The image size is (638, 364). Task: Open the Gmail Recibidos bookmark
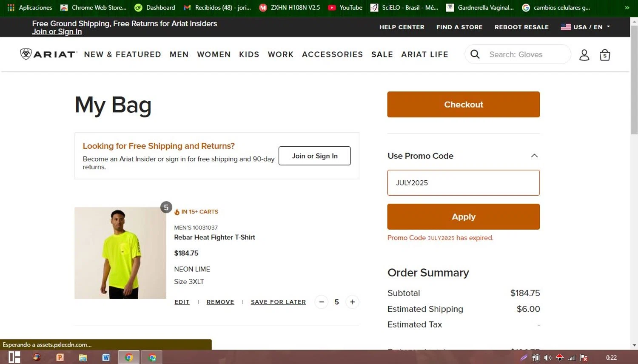pyautogui.click(x=217, y=8)
